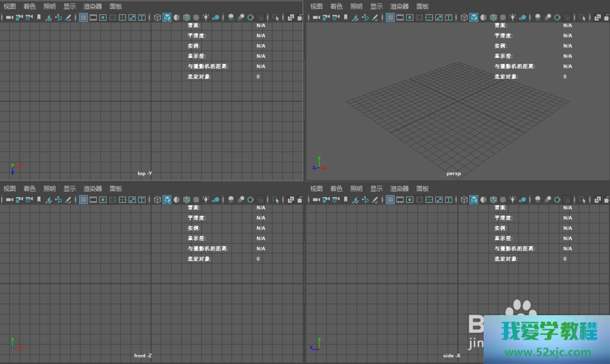The height and width of the screenshot is (364, 610).
Task: Click Select Camera icon in top view panel
Action: [x=9, y=17]
